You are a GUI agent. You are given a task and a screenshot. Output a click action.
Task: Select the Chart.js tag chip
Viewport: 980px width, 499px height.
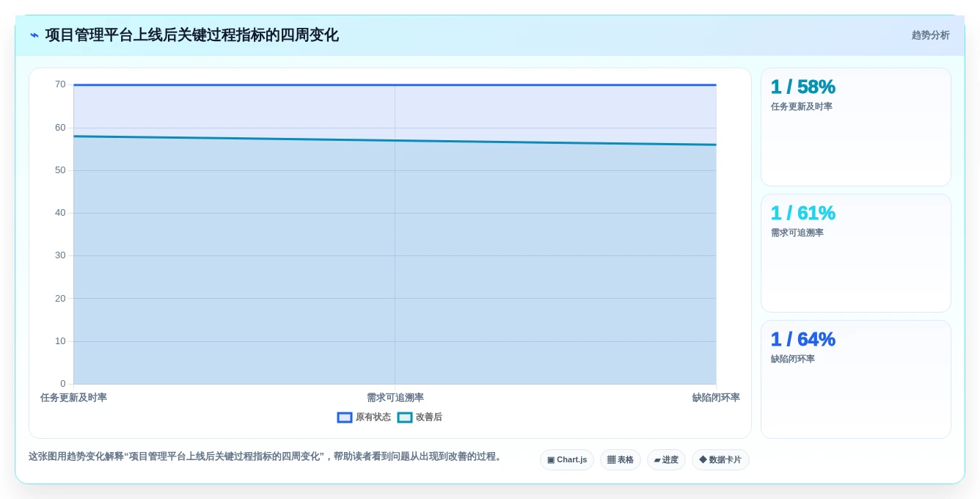(567, 460)
